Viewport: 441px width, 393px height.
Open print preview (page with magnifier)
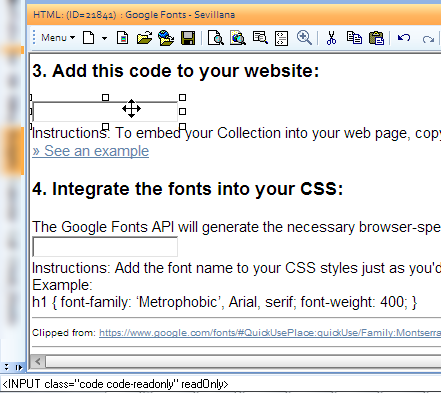pyautogui.click(x=216, y=38)
